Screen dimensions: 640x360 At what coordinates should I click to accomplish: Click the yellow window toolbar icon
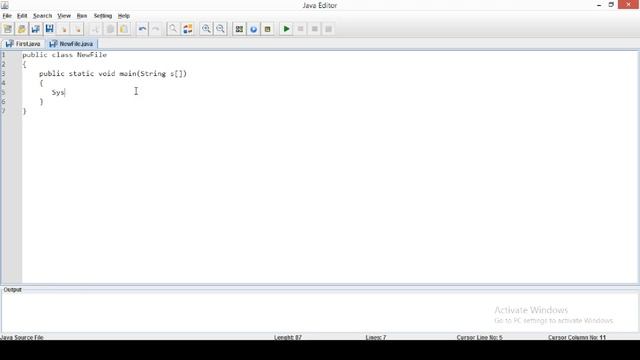point(267,29)
